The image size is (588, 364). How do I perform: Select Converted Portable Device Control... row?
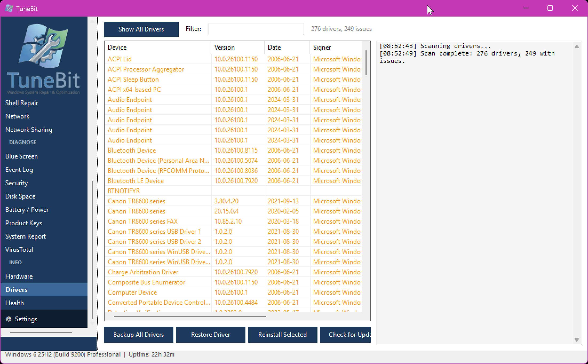233,302
